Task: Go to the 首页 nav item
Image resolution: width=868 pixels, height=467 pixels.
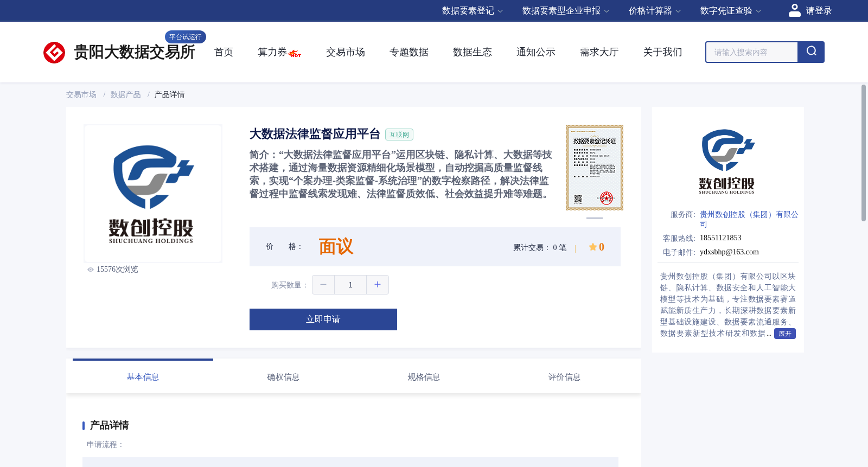Action: point(224,52)
